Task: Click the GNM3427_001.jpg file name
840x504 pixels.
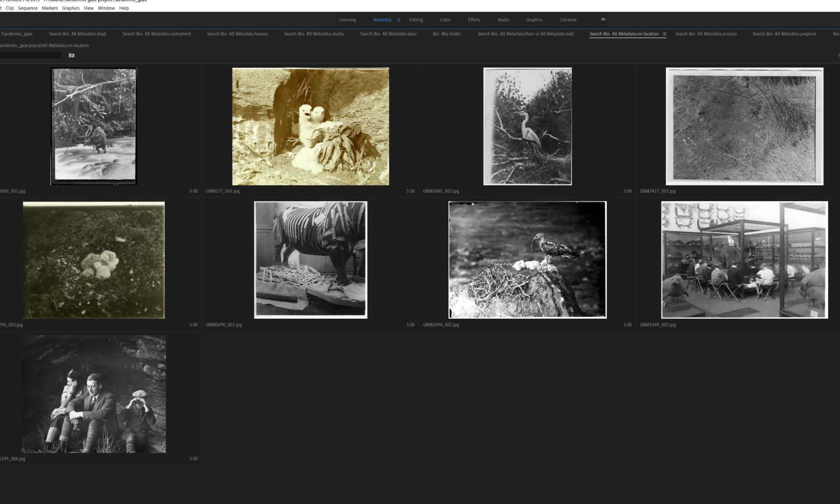Action: click(658, 191)
